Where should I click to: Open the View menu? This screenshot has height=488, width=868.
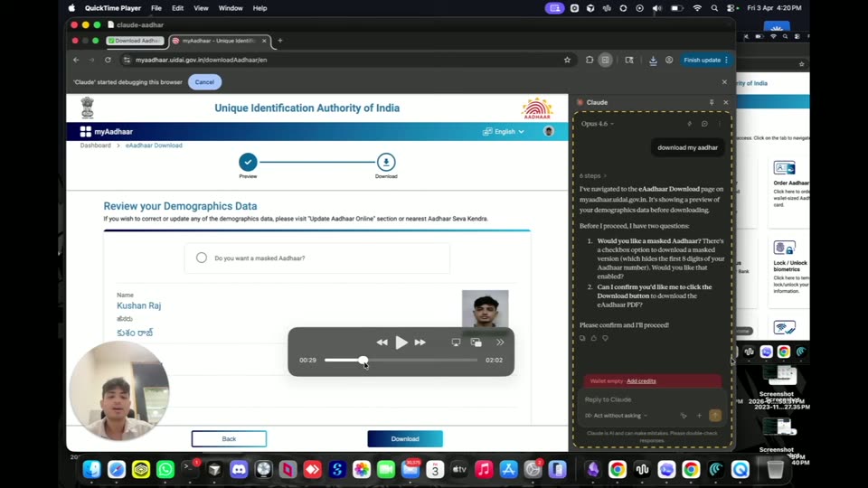point(201,8)
